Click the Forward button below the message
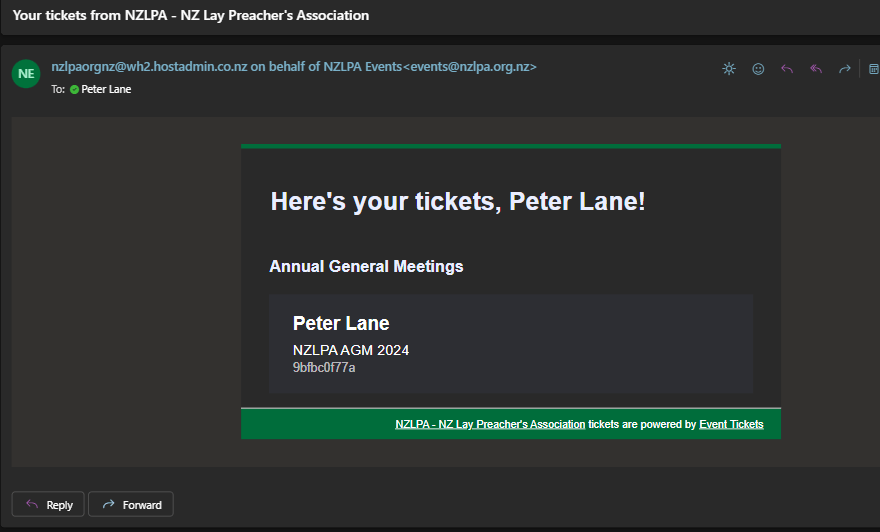Viewport: 880px width, 532px height. (131, 505)
